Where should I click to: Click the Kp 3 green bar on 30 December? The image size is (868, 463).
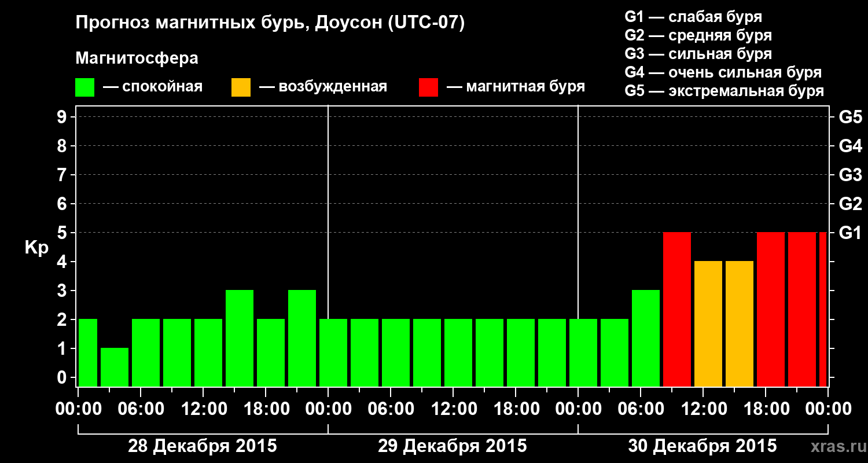point(646,338)
